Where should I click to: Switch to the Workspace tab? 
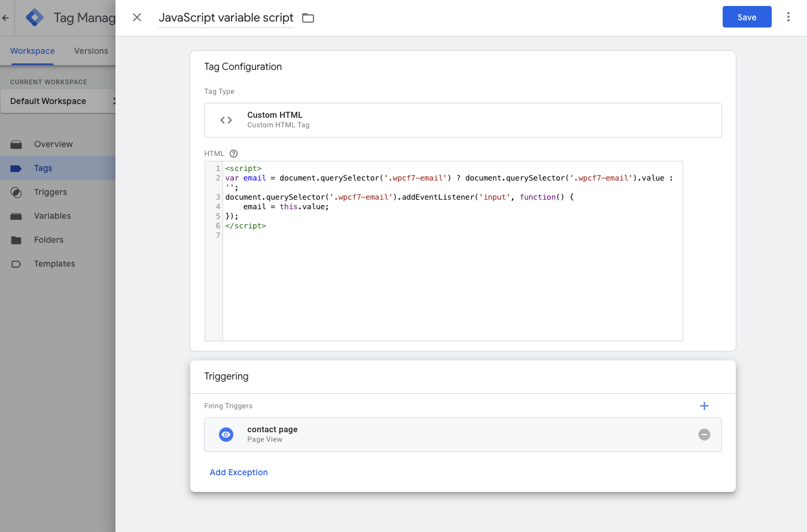pyautogui.click(x=32, y=51)
